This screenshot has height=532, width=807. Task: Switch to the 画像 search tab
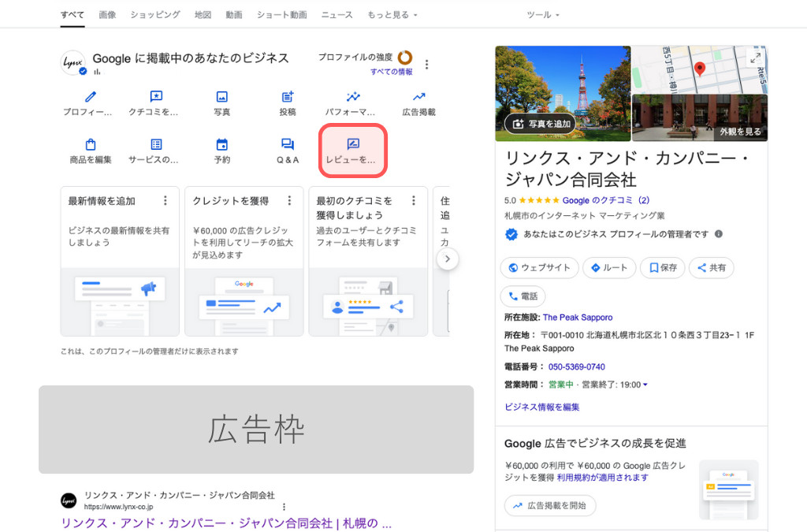[x=109, y=13]
